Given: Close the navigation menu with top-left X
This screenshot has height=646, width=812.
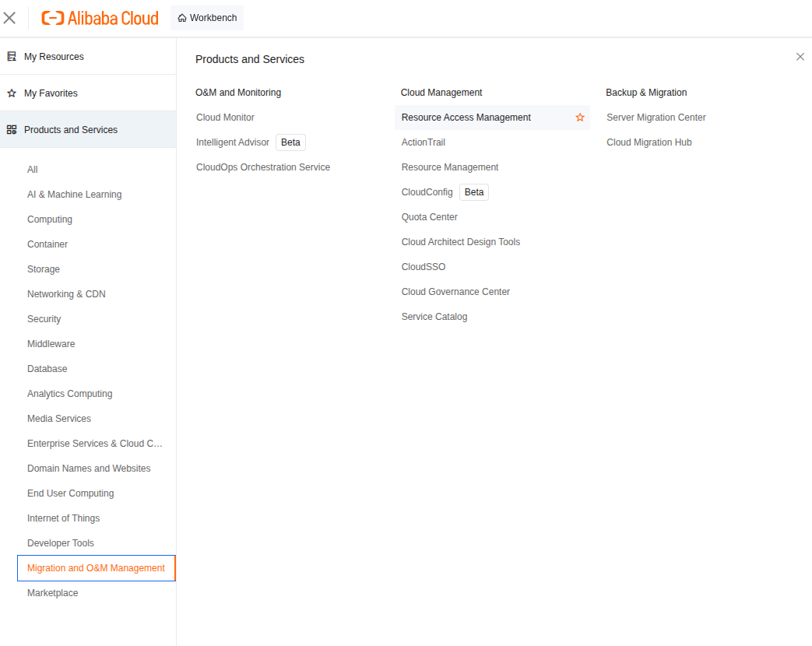Looking at the screenshot, I should tap(9, 18).
